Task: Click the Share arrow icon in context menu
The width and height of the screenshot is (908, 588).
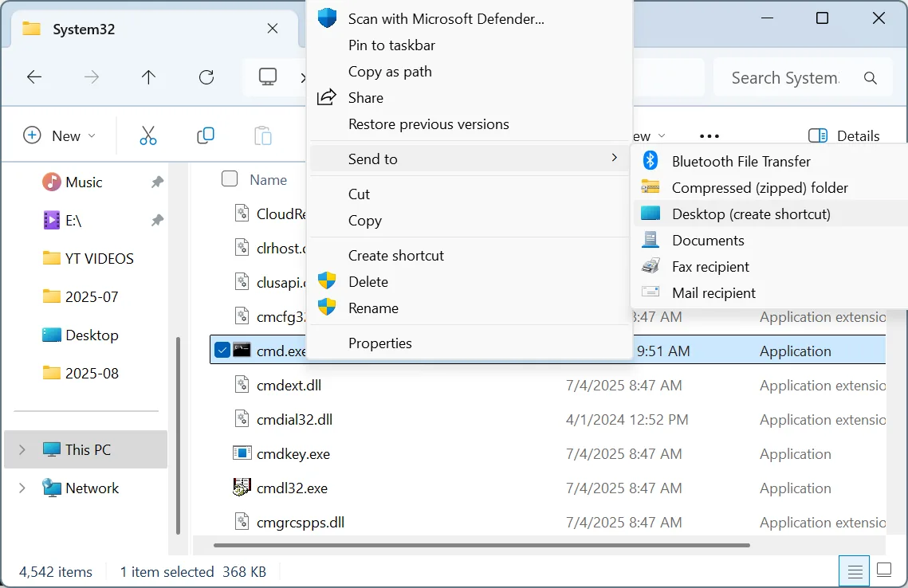Action: click(x=327, y=97)
